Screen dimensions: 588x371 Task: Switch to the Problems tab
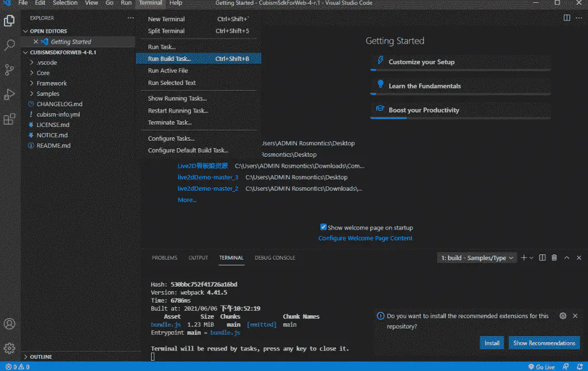pos(164,258)
